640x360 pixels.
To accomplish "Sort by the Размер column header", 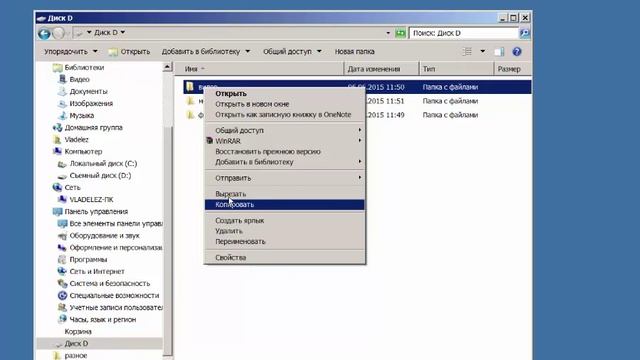I will point(513,69).
